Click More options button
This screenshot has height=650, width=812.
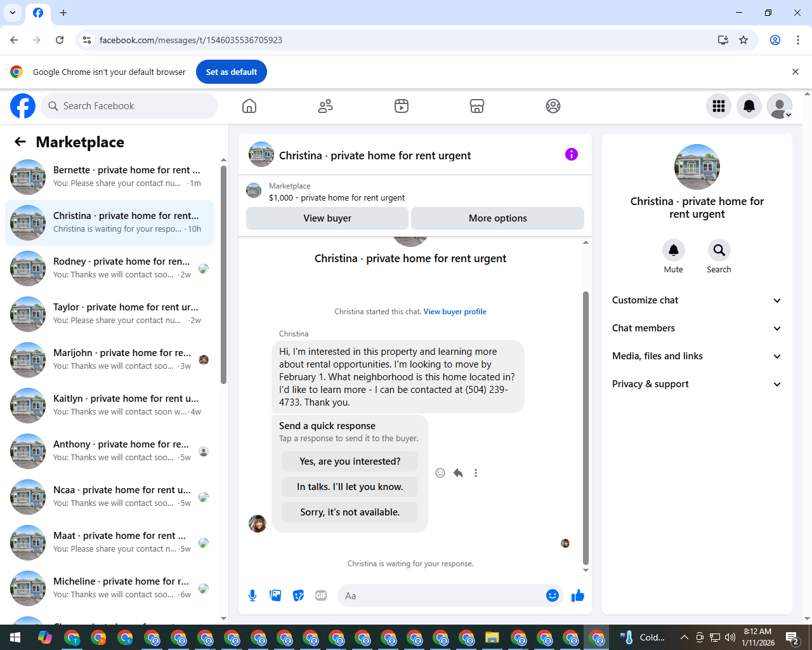pyautogui.click(x=497, y=218)
